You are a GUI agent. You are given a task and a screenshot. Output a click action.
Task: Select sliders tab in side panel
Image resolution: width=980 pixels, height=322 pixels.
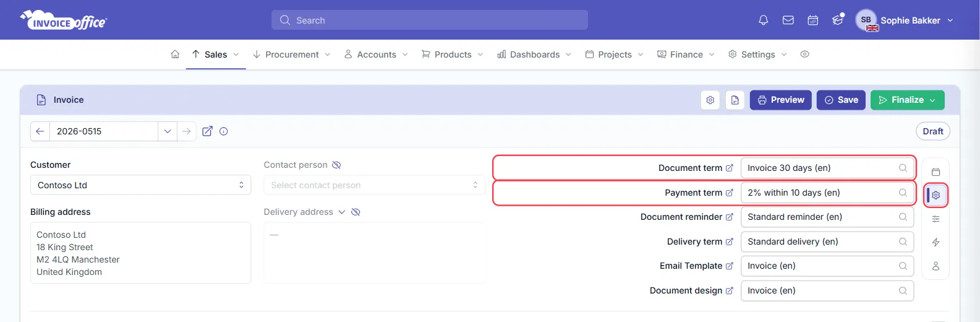tap(935, 219)
